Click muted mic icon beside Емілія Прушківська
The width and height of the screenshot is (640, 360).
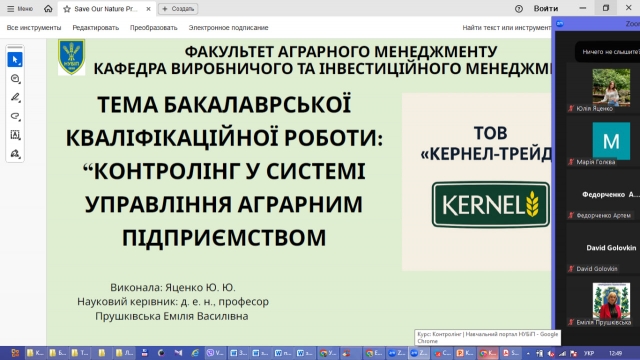point(571,322)
